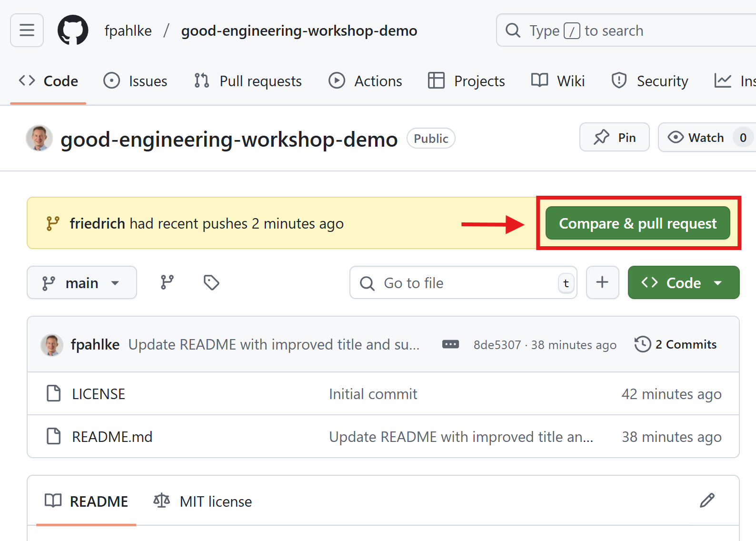The height and width of the screenshot is (541, 756).
Task: Open the hamburger navigation menu
Action: click(27, 30)
